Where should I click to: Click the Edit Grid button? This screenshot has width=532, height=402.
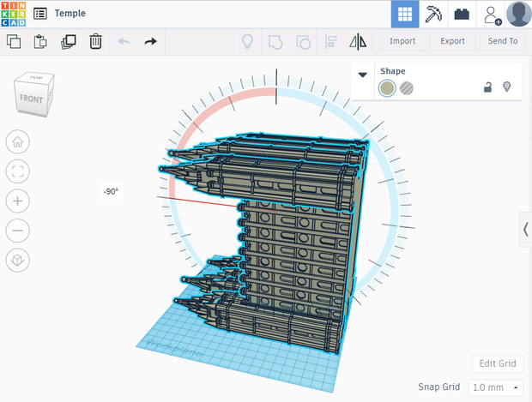pos(498,363)
